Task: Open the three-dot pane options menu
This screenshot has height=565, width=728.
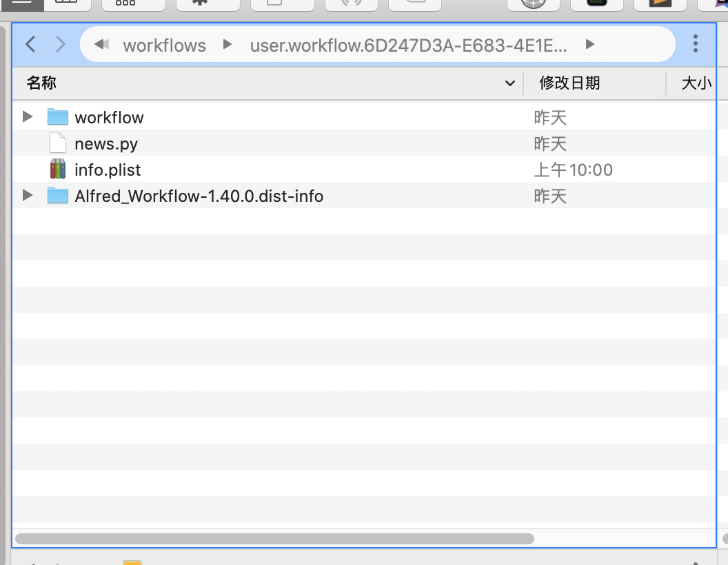Action: (696, 43)
